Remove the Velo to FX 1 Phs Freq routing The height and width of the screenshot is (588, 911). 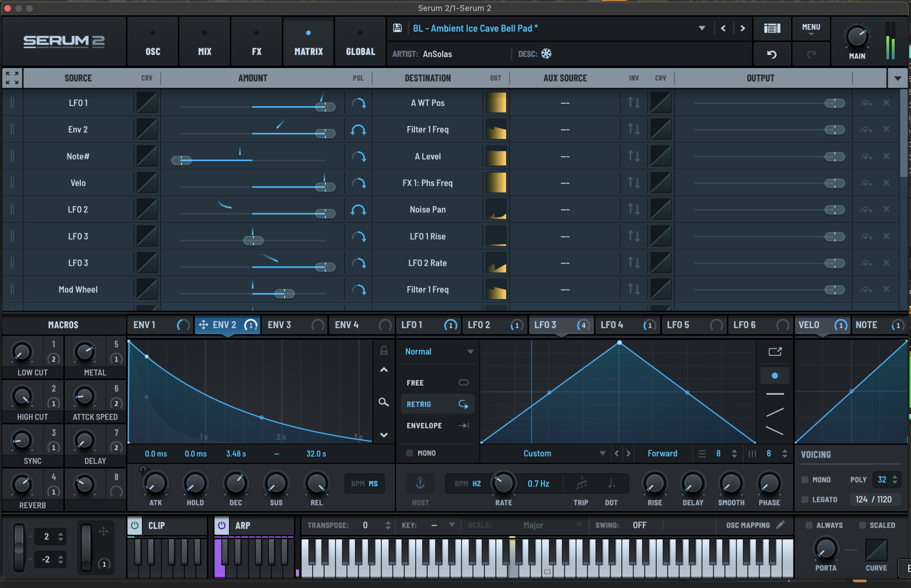886,183
